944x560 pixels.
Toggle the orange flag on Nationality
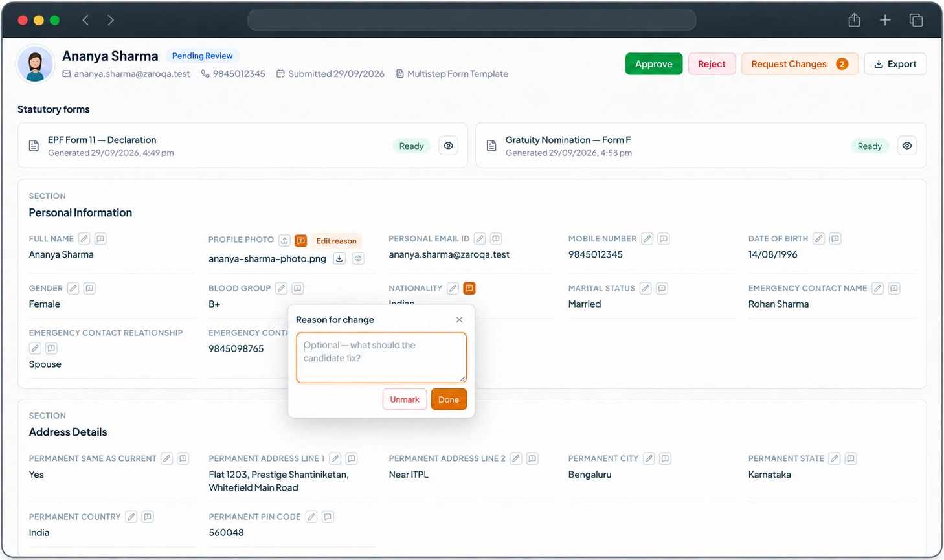tap(469, 288)
